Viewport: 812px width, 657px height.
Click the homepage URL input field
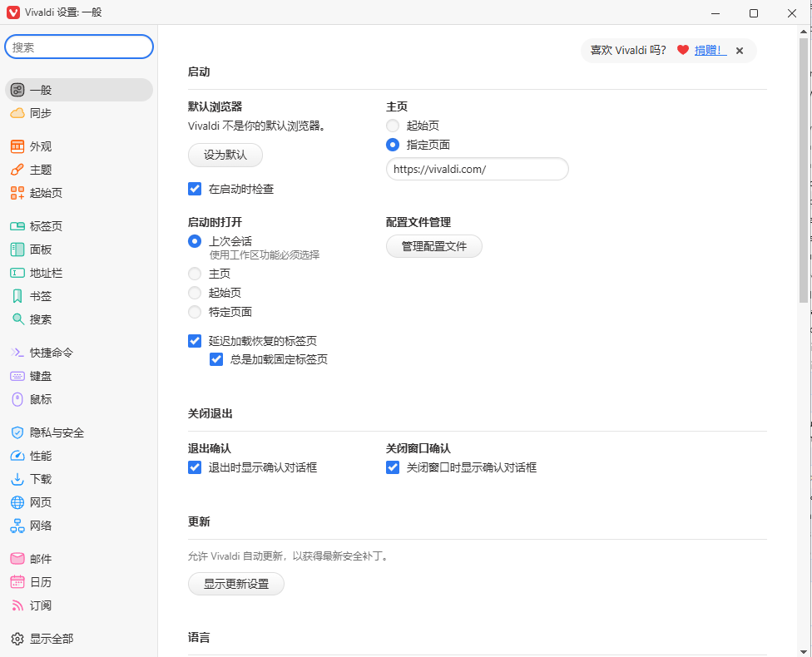point(477,170)
